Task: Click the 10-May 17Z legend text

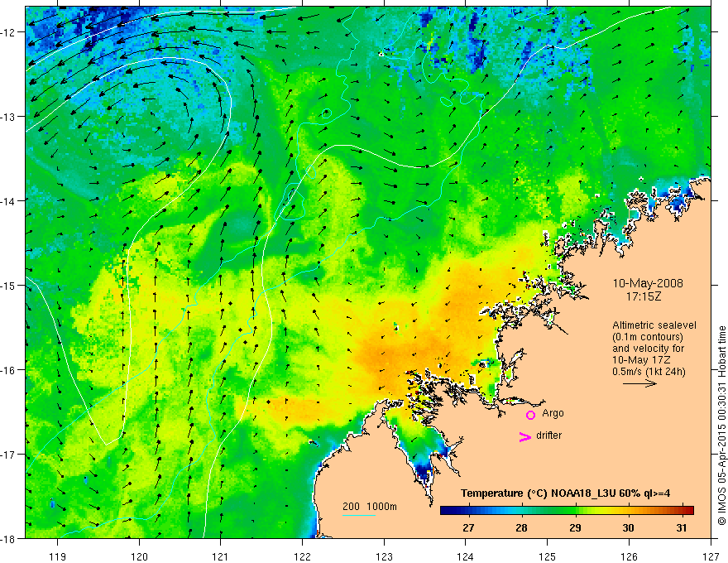Action: tap(642, 360)
